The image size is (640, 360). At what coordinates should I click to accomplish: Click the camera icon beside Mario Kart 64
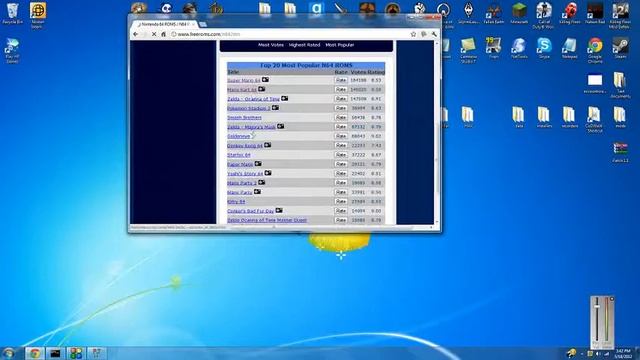click(x=262, y=89)
